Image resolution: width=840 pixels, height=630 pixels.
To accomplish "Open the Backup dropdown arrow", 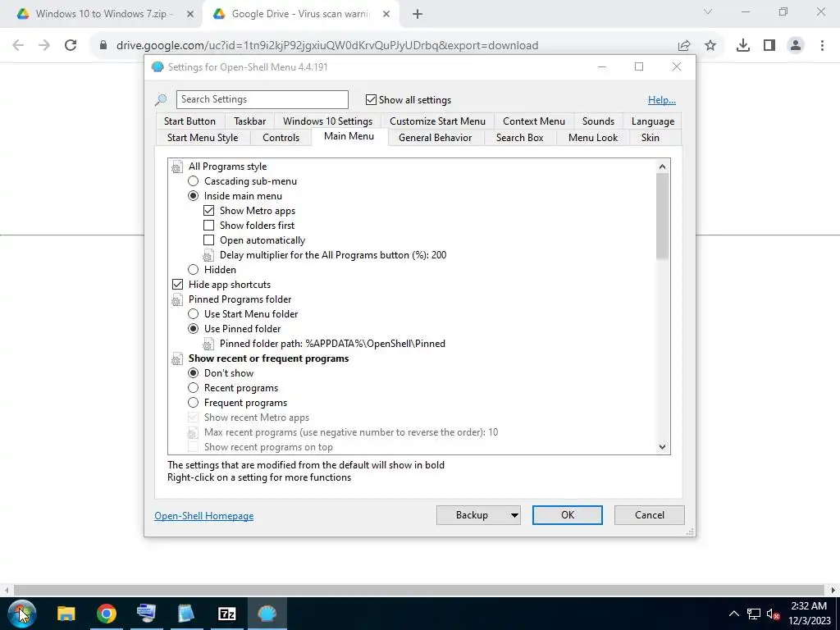I will 514,515.
